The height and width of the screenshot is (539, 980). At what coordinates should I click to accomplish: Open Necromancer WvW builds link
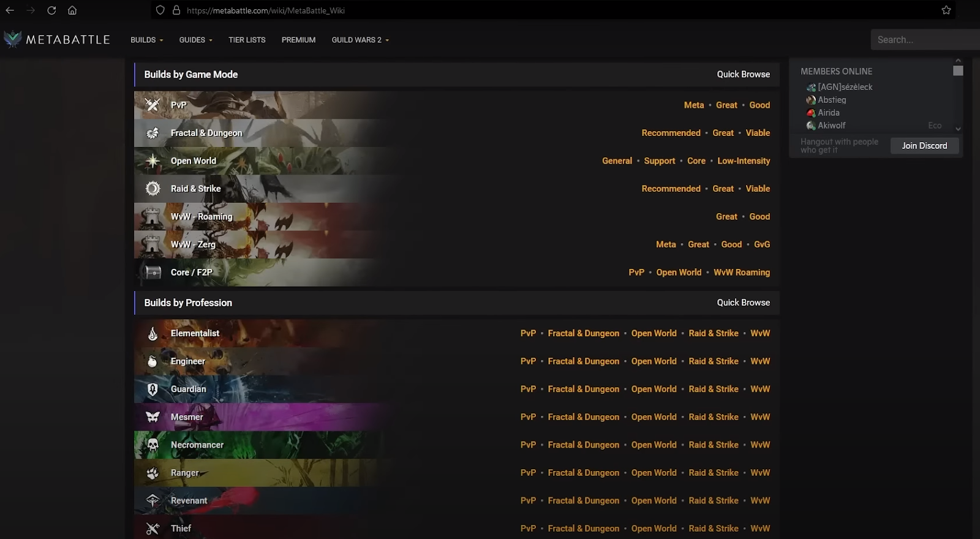(760, 445)
